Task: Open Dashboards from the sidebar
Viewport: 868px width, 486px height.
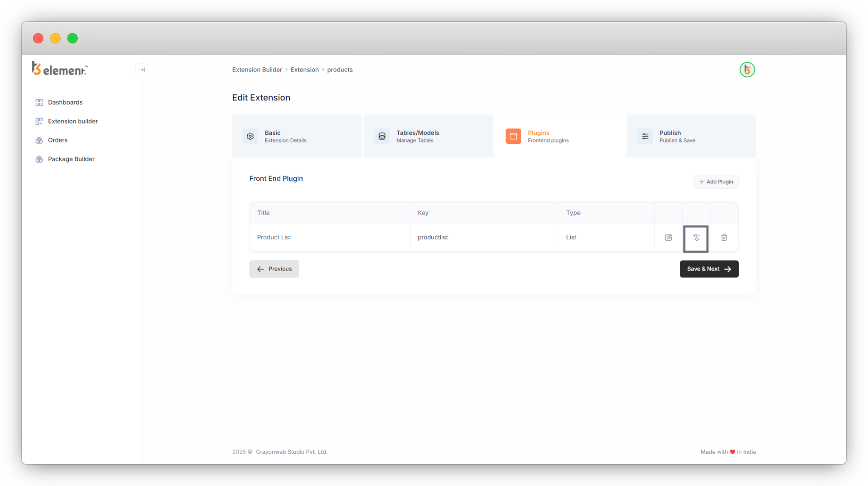Action: coord(65,102)
